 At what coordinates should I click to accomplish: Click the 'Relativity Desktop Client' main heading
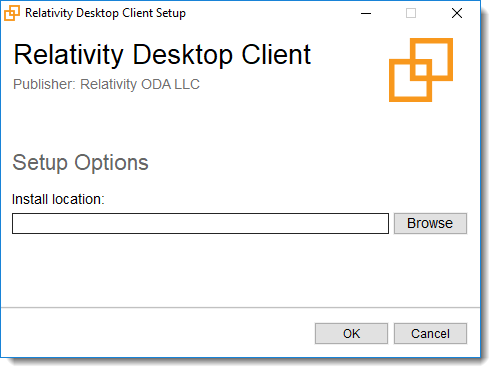pyautogui.click(x=162, y=55)
